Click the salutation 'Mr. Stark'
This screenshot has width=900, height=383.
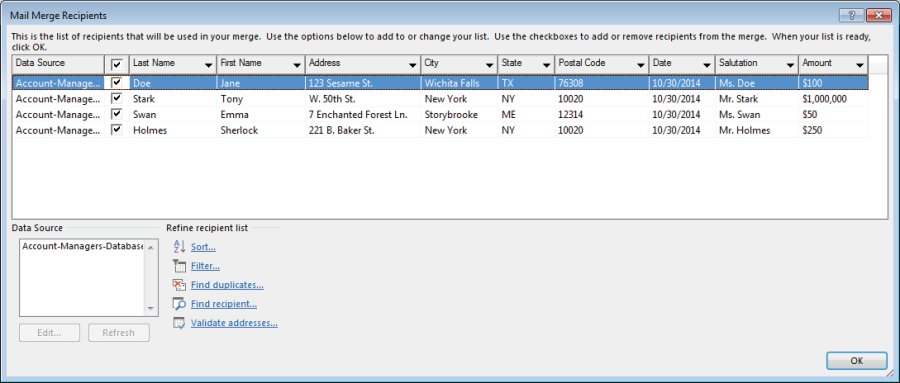(x=739, y=99)
